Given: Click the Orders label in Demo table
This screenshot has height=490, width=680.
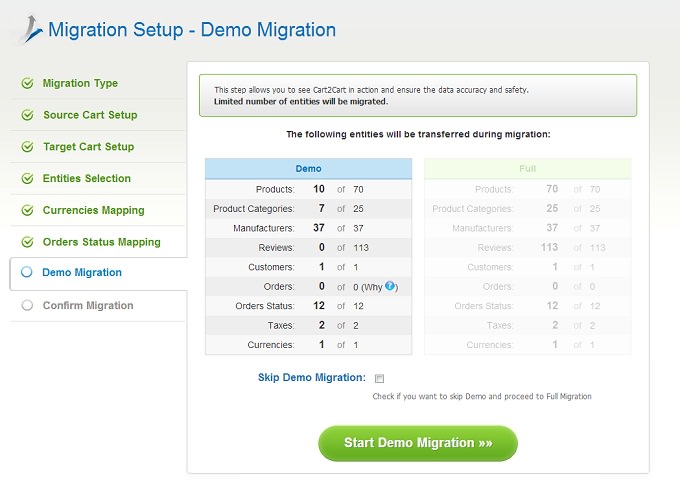Looking at the screenshot, I should click(279, 287).
